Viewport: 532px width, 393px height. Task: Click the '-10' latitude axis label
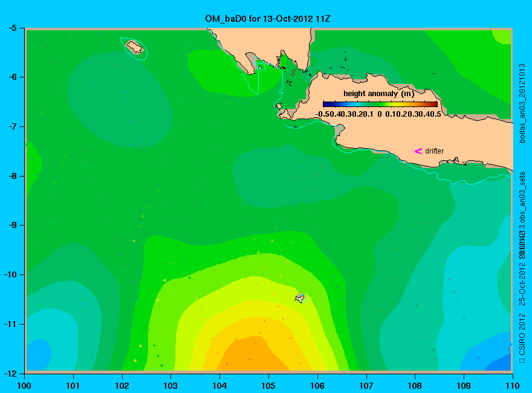point(10,274)
